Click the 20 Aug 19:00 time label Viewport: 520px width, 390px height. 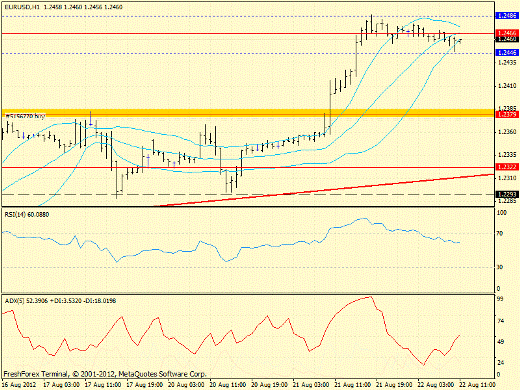coord(270,385)
